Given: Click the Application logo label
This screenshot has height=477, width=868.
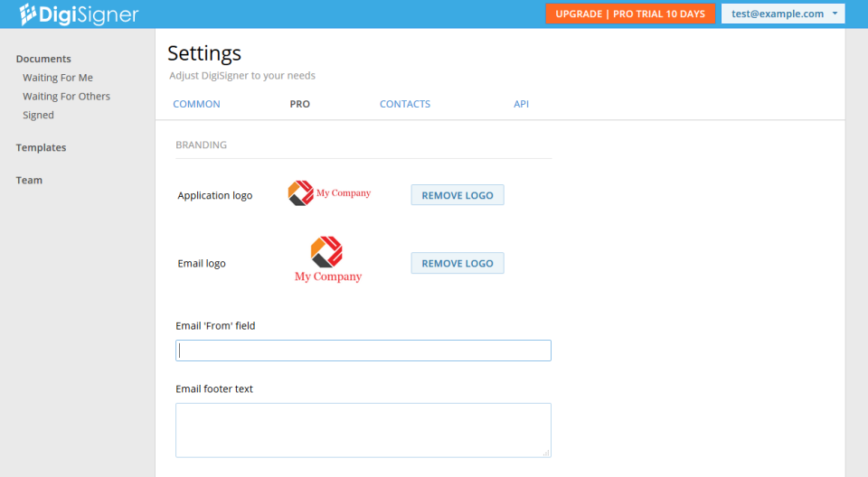Looking at the screenshot, I should coord(215,195).
